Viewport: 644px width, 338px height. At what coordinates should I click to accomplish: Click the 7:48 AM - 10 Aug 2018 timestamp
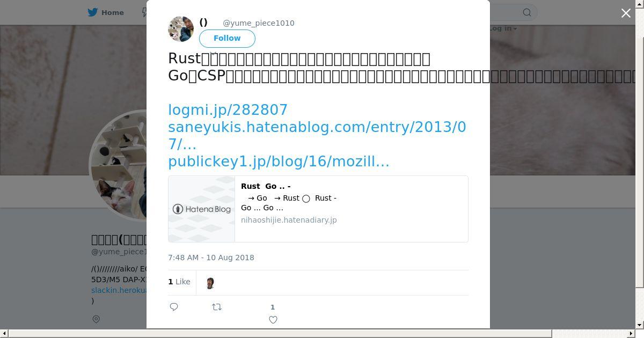211,258
